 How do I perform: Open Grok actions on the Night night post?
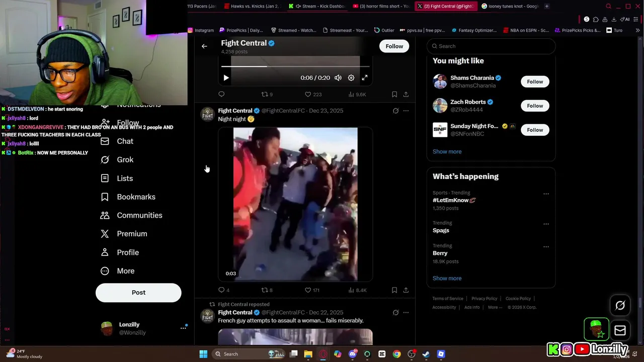[395, 111]
